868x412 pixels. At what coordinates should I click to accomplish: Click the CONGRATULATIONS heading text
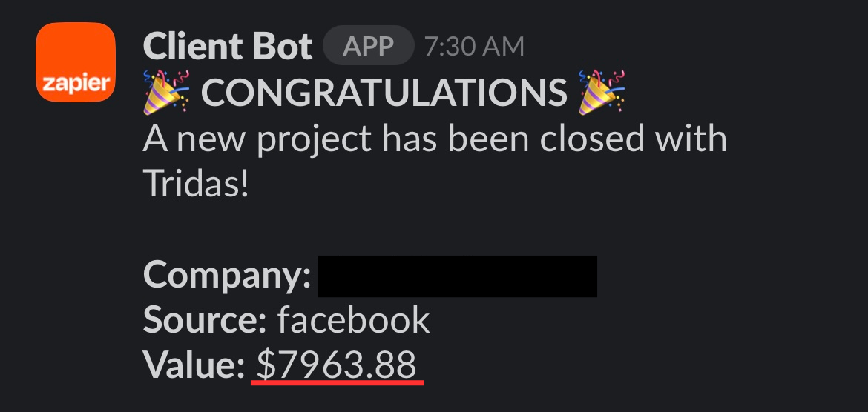[384, 93]
